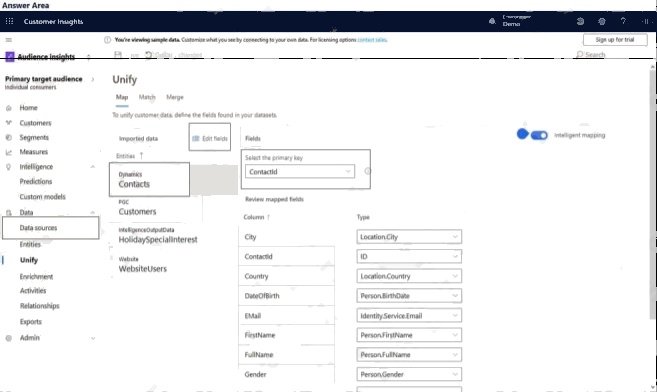Open the feedback smiley icon
The image size is (657, 392).
coord(580,21)
